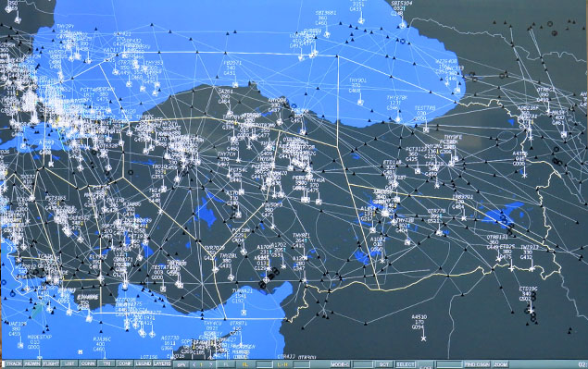Step up with the right arrow stepper

click(x=211, y=364)
